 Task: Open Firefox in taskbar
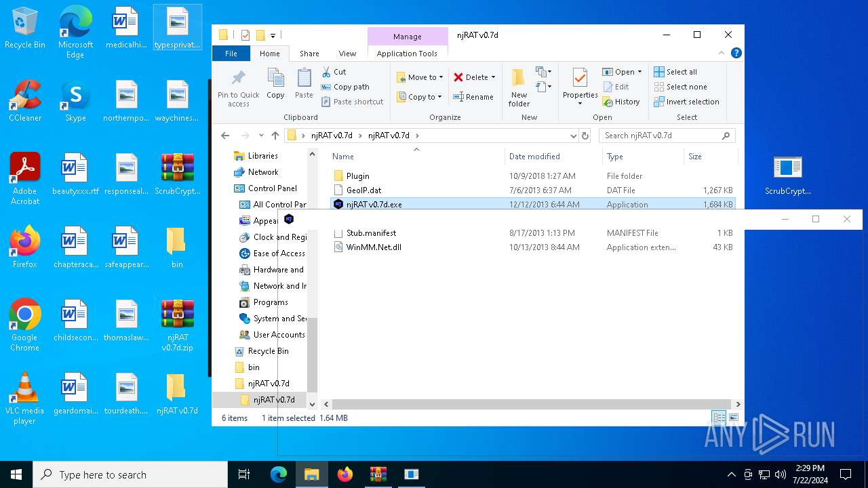click(x=345, y=474)
